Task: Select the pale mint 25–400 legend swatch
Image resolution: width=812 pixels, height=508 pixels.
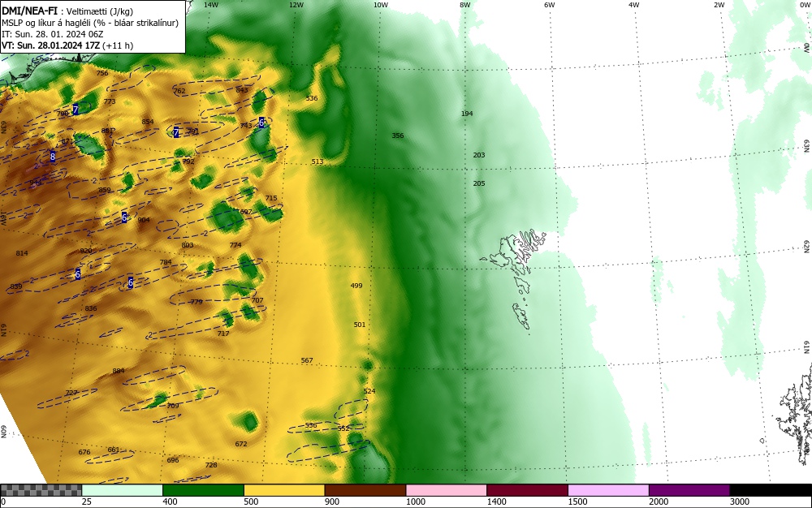Action: (x=123, y=490)
